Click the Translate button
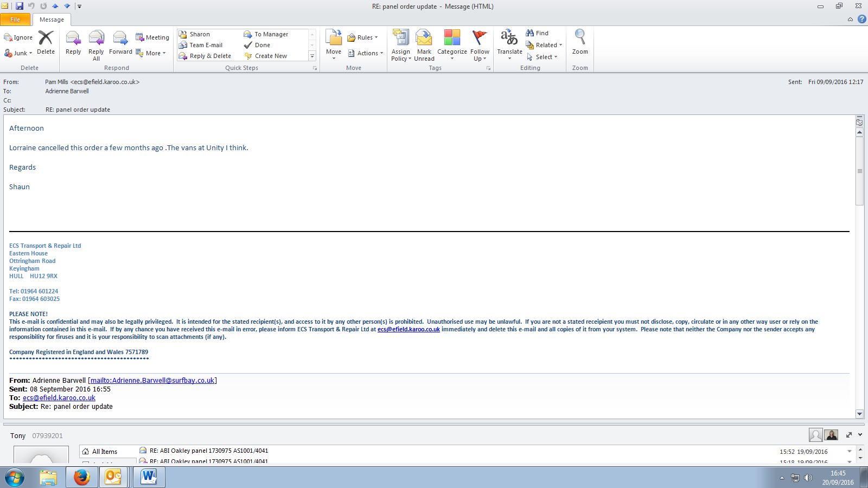This screenshot has height=488, width=868. 509,45
